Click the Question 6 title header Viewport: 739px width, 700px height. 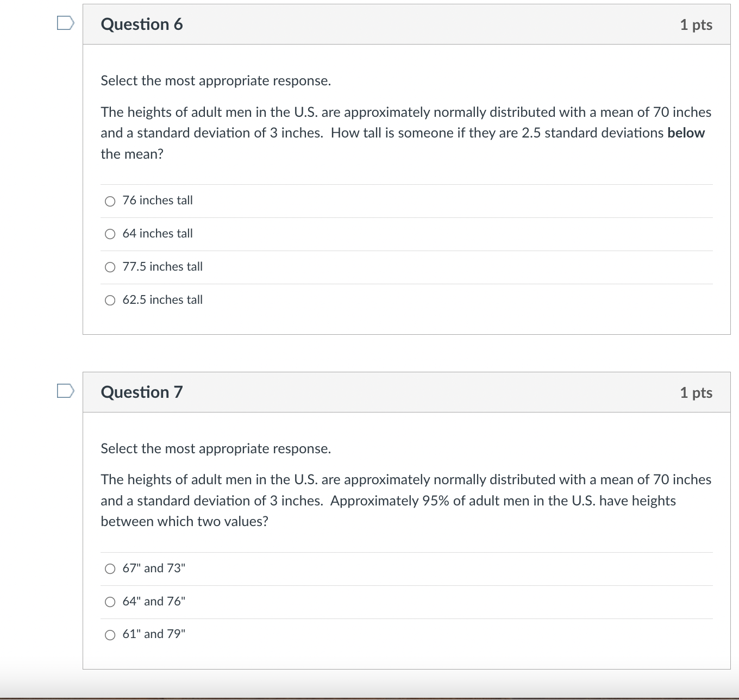tap(142, 24)
